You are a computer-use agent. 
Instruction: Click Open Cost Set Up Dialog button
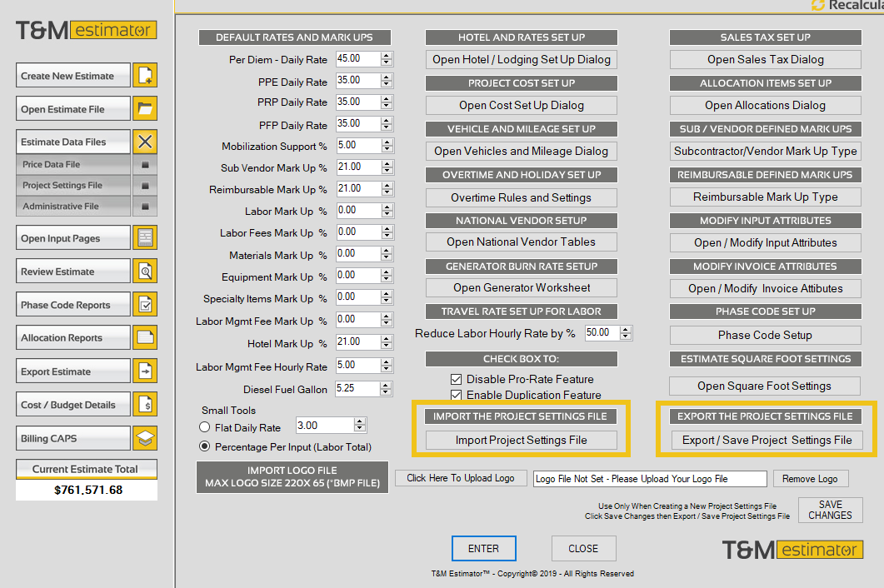click(x=522, y=105)
